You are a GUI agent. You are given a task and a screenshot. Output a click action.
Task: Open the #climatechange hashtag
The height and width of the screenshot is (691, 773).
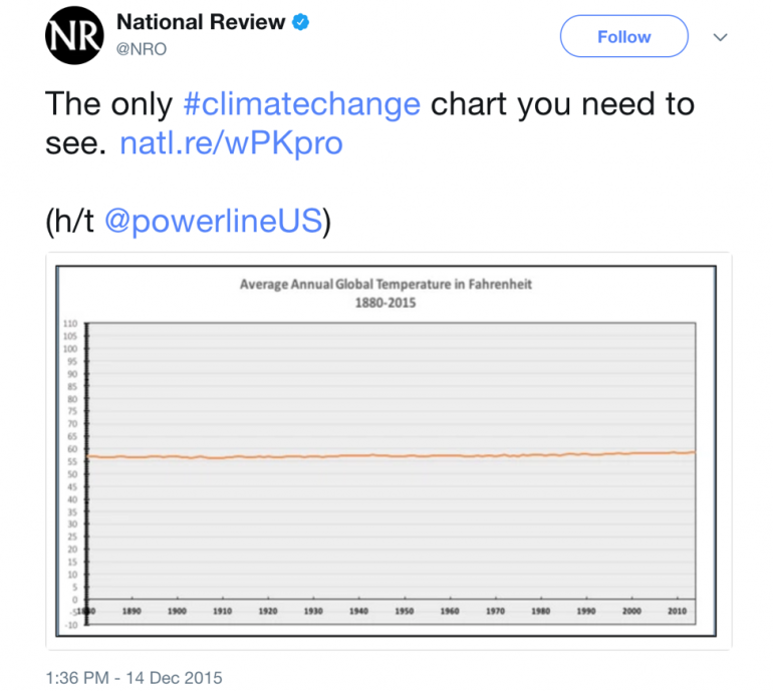click(304, 104)
